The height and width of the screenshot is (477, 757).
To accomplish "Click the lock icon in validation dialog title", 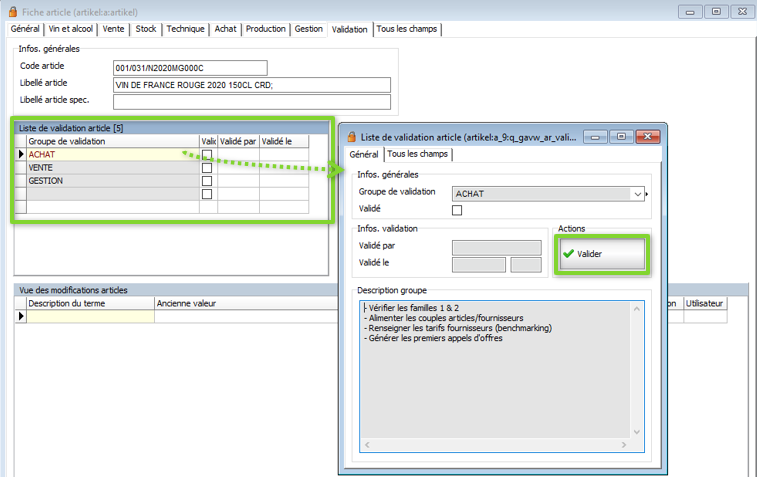I will coord(351,136).
